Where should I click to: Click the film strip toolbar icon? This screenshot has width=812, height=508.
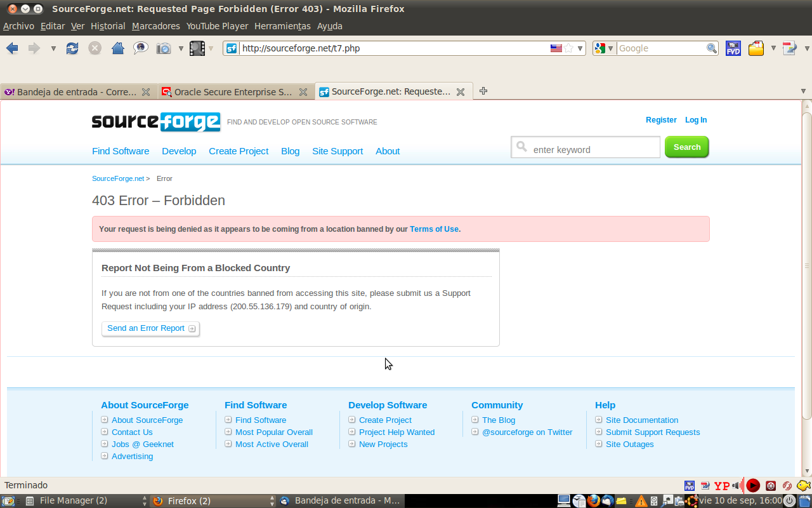click(x=197, y=48)
